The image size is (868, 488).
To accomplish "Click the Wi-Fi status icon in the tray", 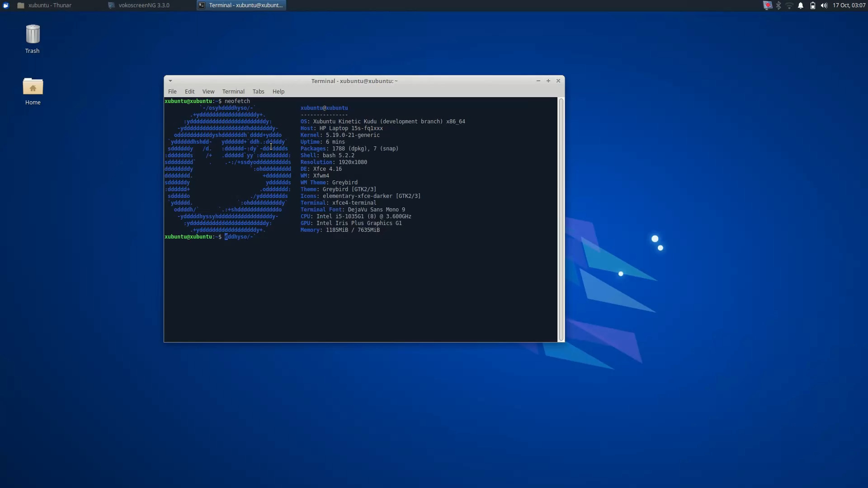I will click(x=790, y=5).
